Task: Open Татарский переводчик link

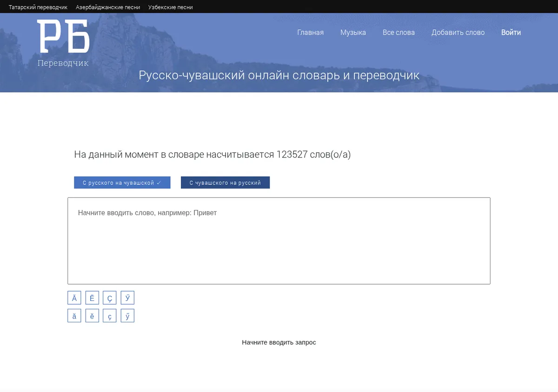Action: click(x=38, y=7)
